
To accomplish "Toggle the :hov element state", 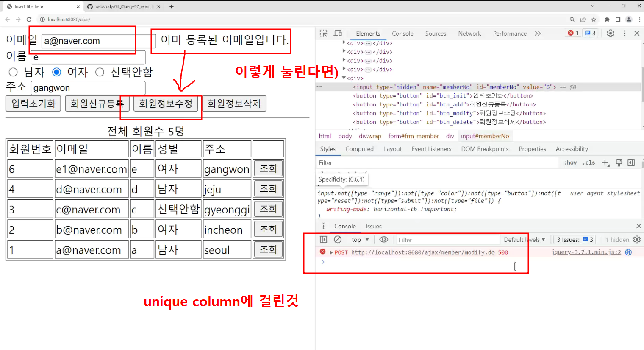I will (x=570, y=162).
